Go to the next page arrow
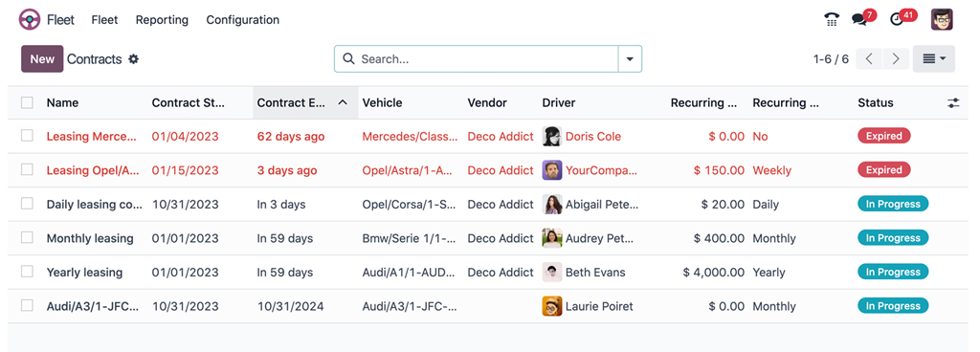This screenshot has height=352, width=980. pyautogui.click(x=896, y=59)
